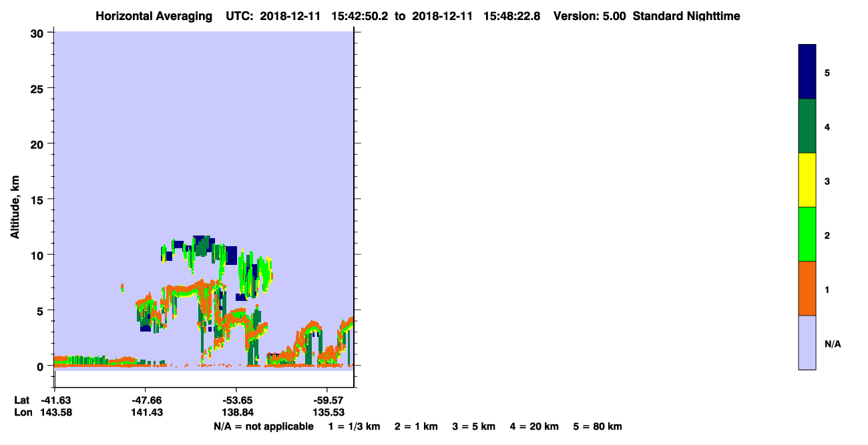Click the legend text '4 = 20 km'
Image resolution: width=868 pixels, height=445 pixels.
coord(534,426)
